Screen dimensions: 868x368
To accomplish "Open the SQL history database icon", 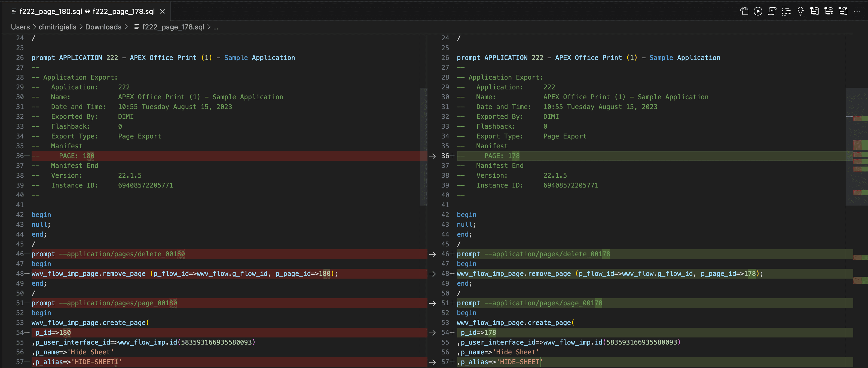I will point(829,11).
